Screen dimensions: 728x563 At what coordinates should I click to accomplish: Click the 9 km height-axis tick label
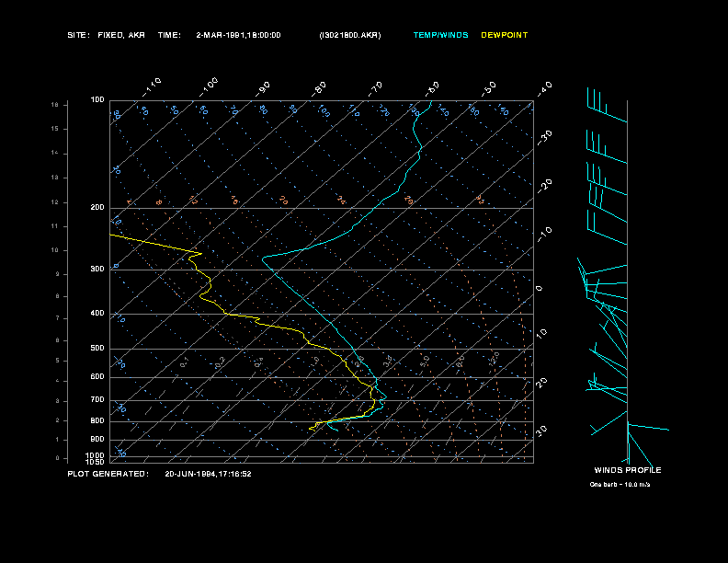58,274
